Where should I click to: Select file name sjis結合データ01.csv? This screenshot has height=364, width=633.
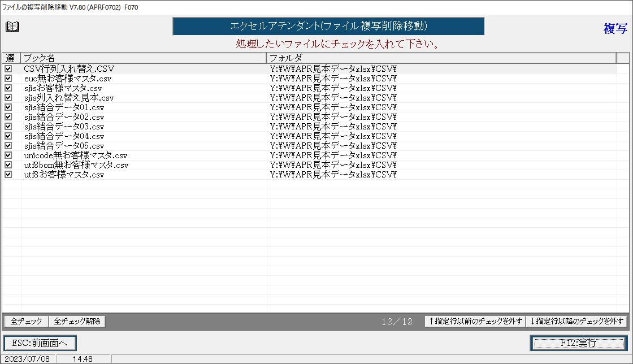[64, 107]
